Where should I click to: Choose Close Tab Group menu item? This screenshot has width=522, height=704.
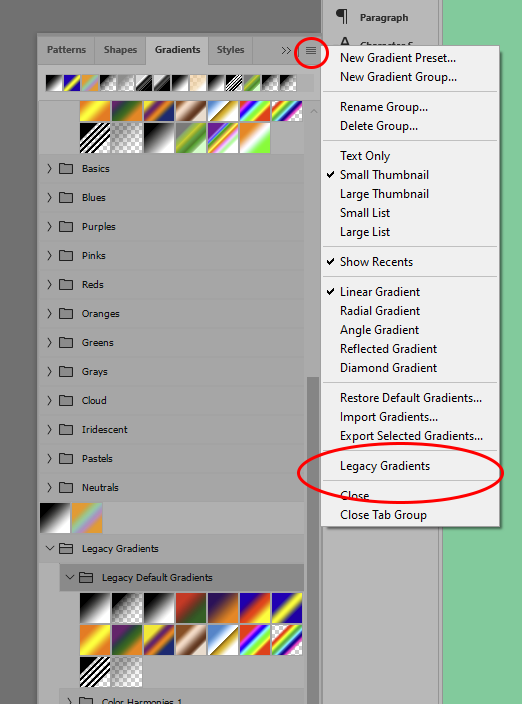[x=383, y=515]
